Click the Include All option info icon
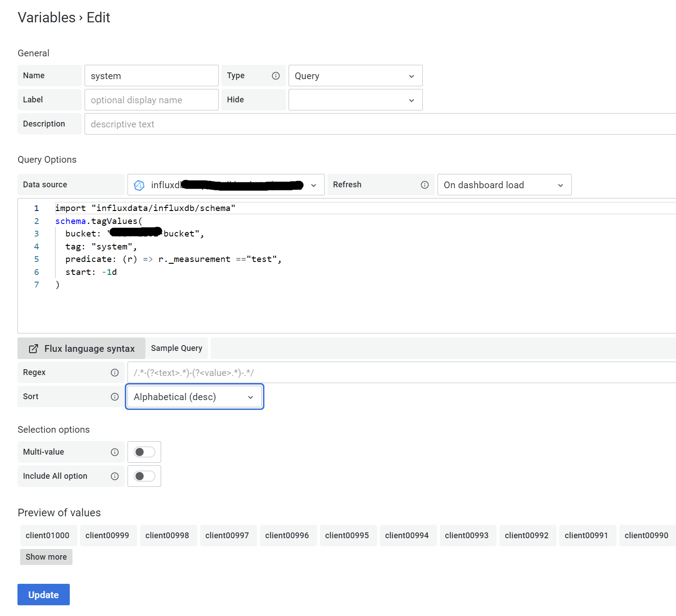The image size is (676, 616). click(115, 476)
